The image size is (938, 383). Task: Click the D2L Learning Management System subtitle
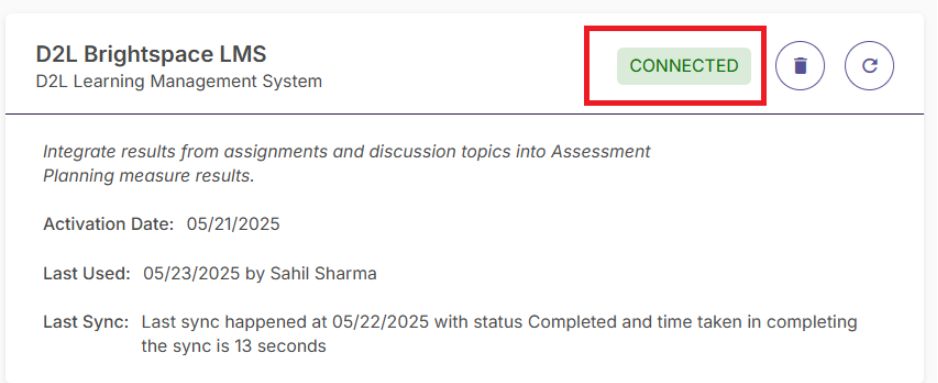(179, 81)
